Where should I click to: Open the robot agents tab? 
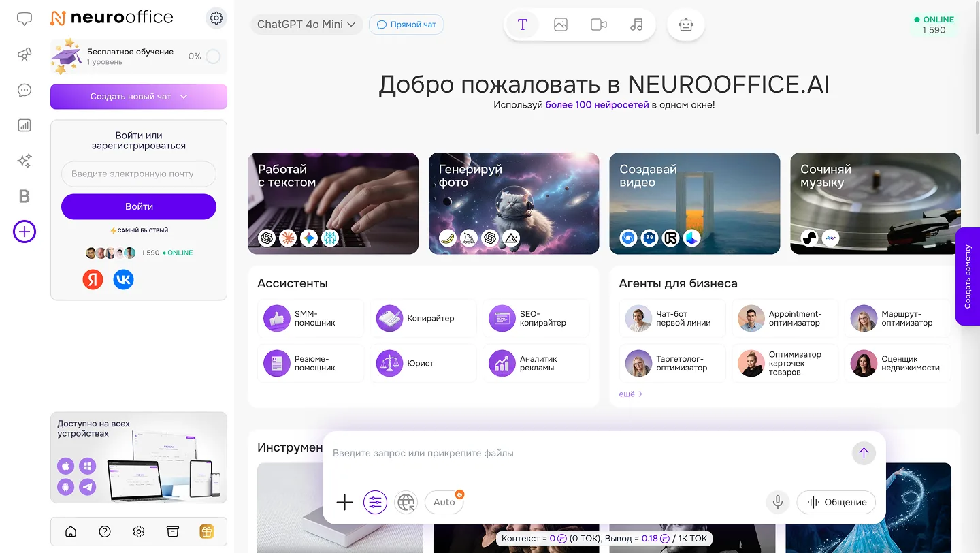(x=686, y=25)
